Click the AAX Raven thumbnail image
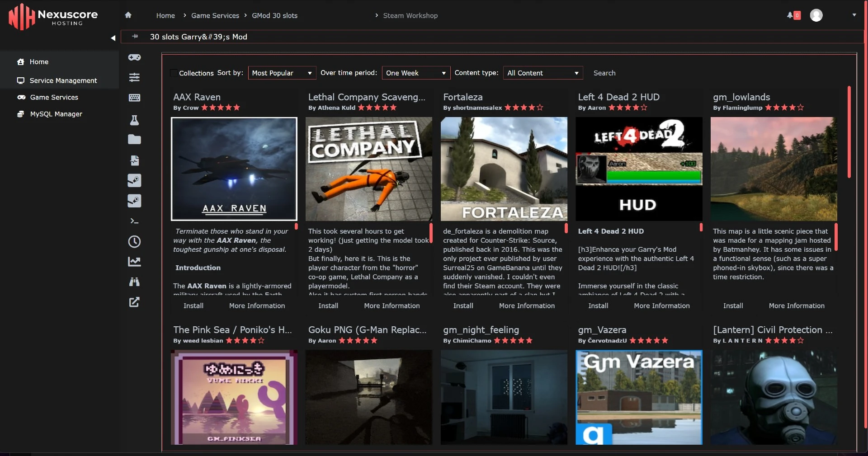The image size is (868, 456). (234, 169)
